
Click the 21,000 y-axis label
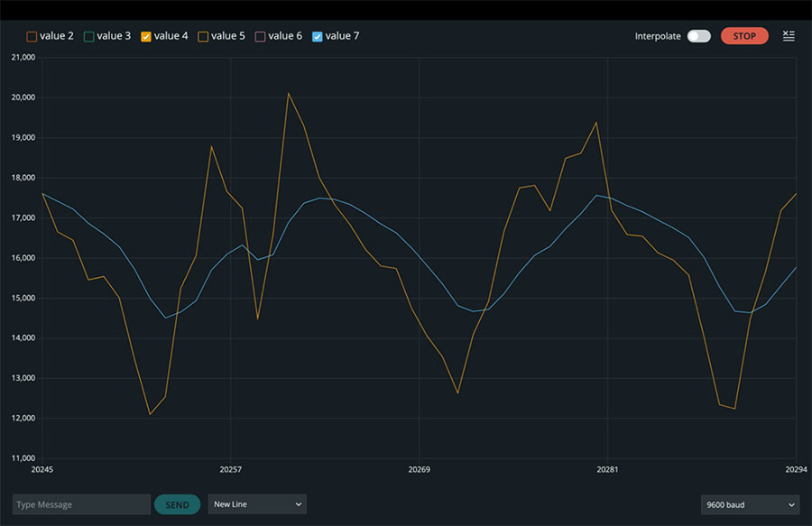point(22,58)
